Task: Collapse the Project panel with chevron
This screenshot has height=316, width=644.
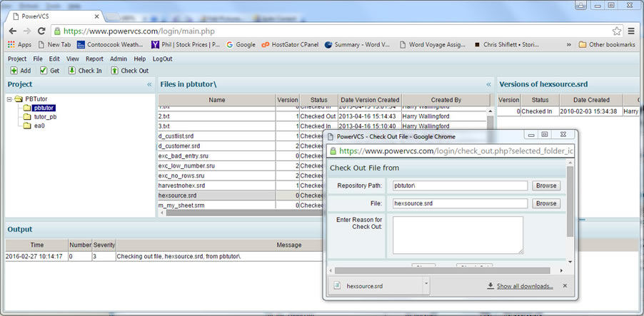Action: pos(149,84)
